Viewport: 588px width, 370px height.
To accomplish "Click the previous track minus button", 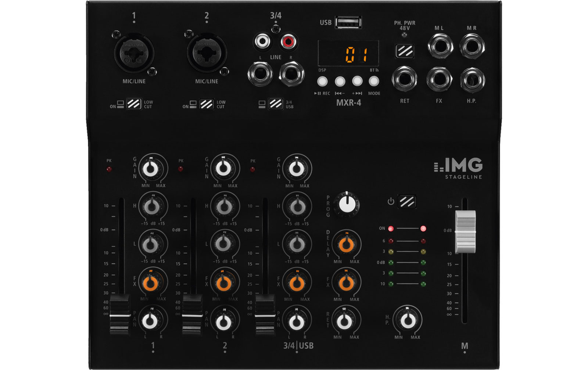I will pos(340,81).
